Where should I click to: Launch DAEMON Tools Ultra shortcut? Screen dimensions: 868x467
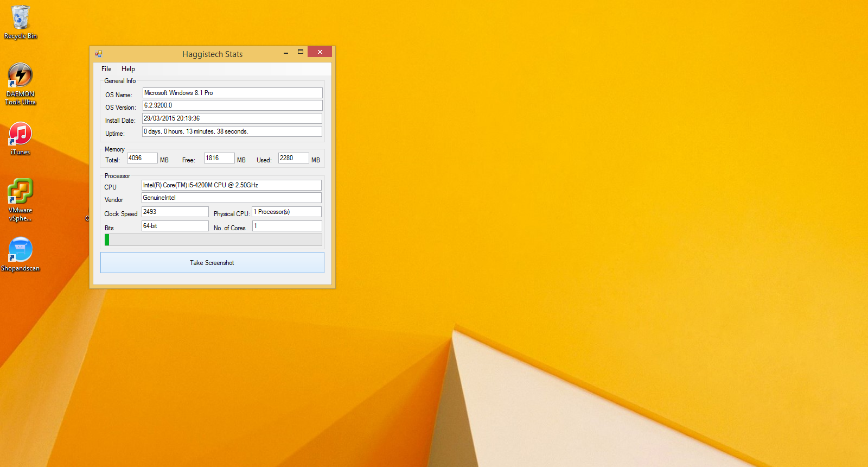pyautogui.click(x=21, y=84)
